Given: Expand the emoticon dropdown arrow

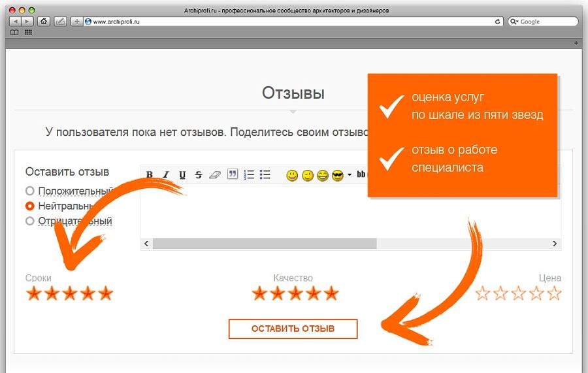Looking at the screenshot, I should pos(350,175).
